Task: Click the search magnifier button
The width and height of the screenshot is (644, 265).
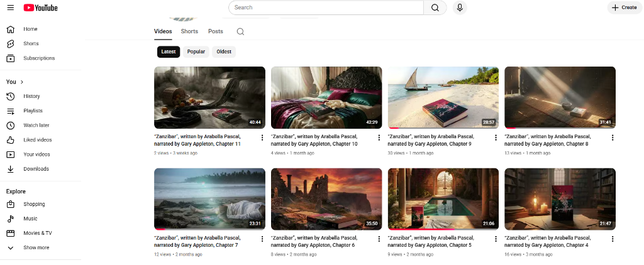Action: [435, 8]
